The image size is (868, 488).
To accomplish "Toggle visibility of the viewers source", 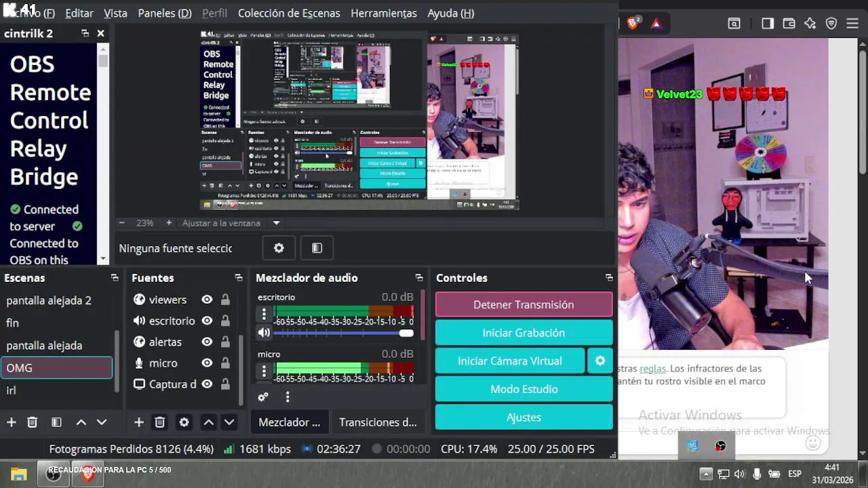I will 207,300.
